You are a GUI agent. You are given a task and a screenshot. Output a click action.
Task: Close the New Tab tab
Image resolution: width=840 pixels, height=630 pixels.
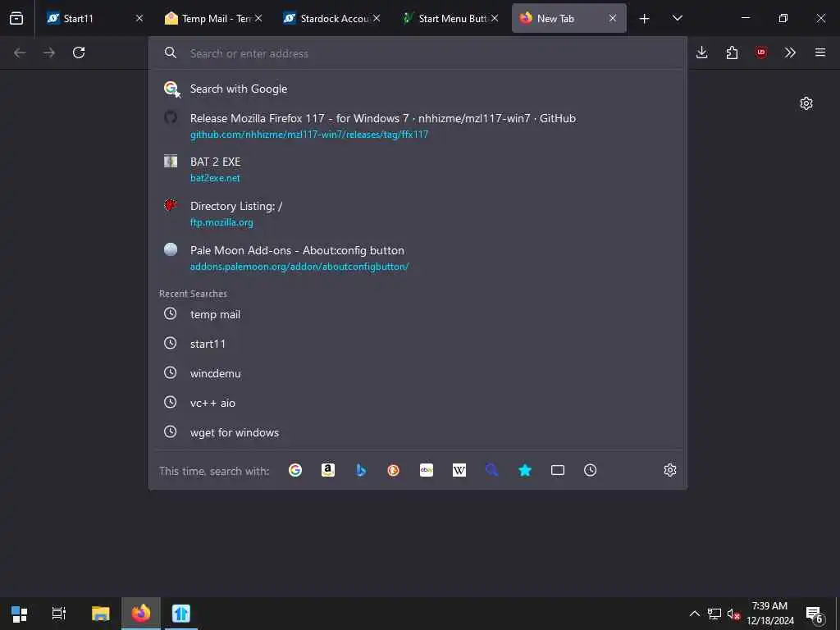pos(612,19)
